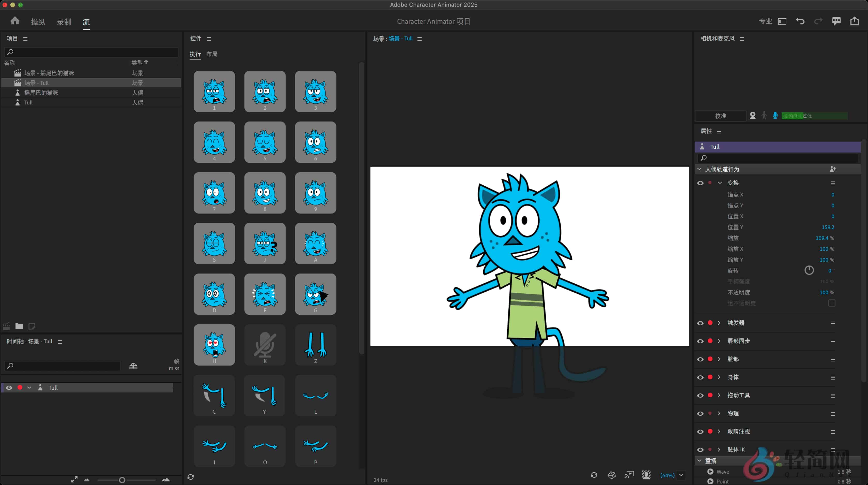Image resolution: width=868 pixels, height=485 pixels.
Task: Open the zoom level dropdown showing 64%
Action: (681, 475)
